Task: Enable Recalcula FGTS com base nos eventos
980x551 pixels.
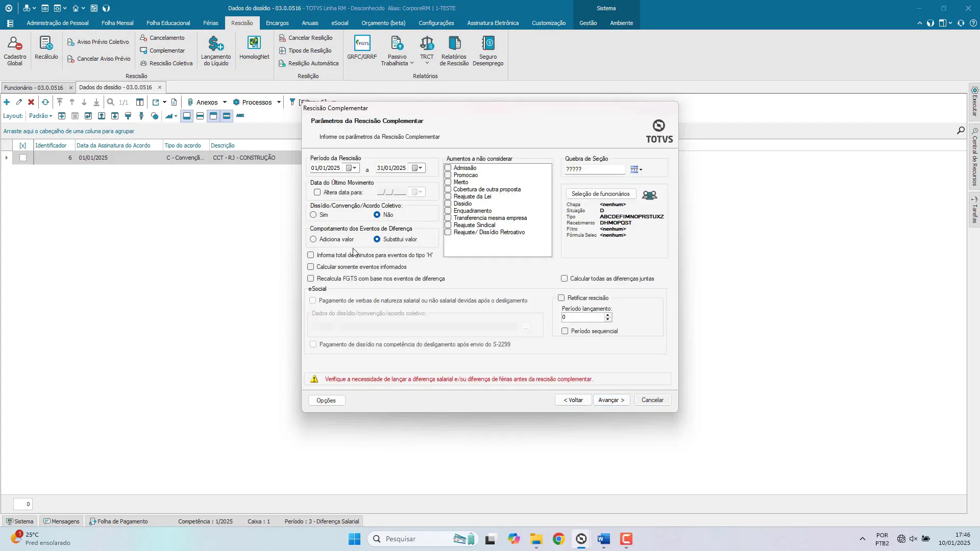Action: coord(311,279)
